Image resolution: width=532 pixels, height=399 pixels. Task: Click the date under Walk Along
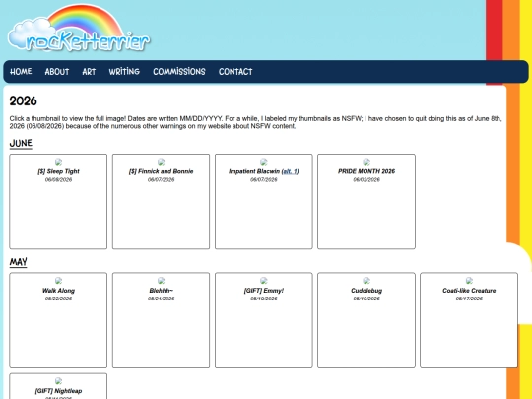click(58, 299)
